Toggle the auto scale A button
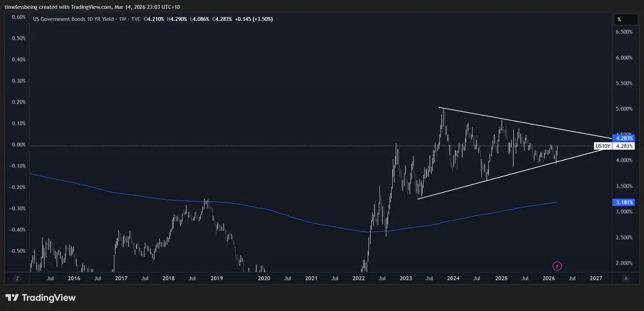 click(x=626, y=278)
